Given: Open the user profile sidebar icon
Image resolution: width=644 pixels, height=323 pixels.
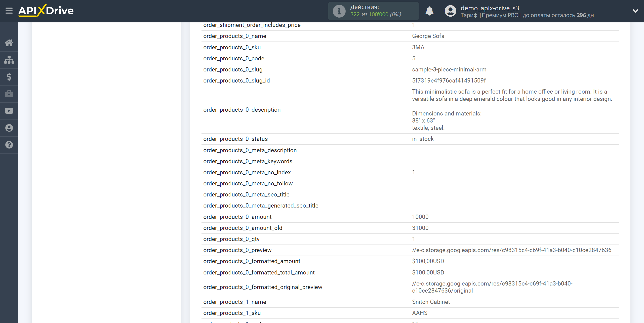Looking at the screenshot, I should coord(9,128).
